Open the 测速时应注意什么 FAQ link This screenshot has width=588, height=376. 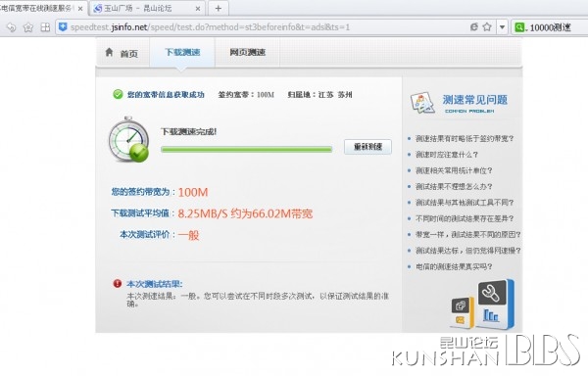click(x=447, y=155)
